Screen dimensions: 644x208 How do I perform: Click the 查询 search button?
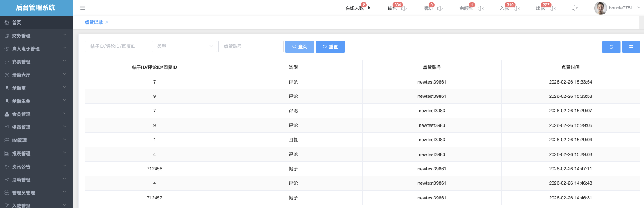299,47
